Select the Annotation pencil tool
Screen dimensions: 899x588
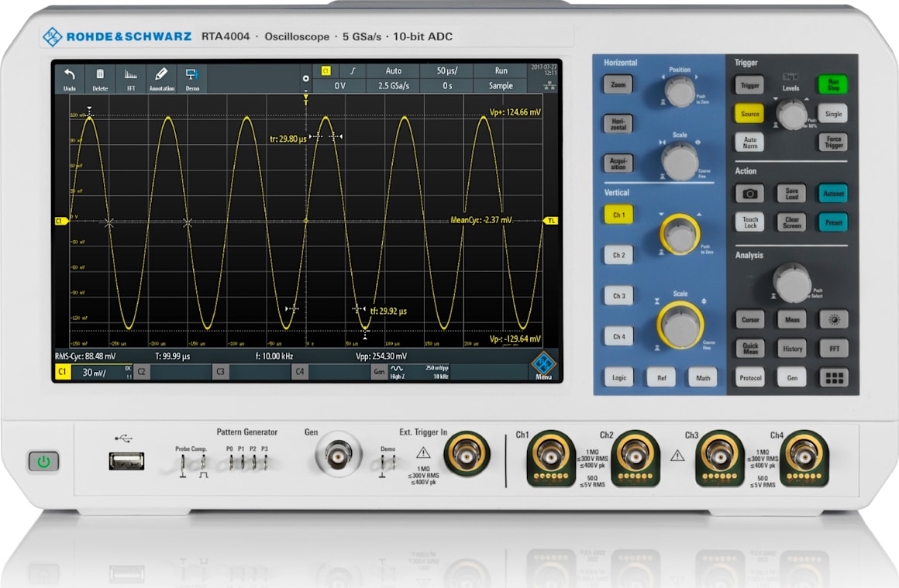[x=161, y=74]
